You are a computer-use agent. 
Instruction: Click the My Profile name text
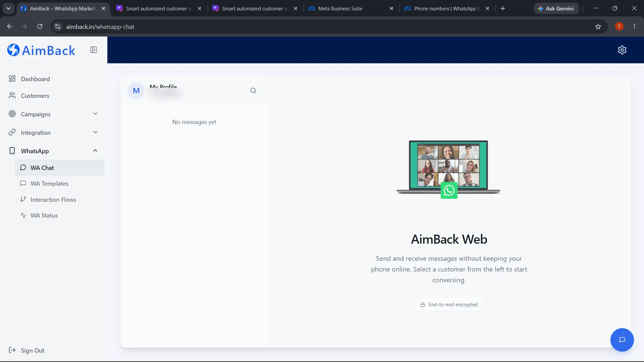tap(163, 87)
